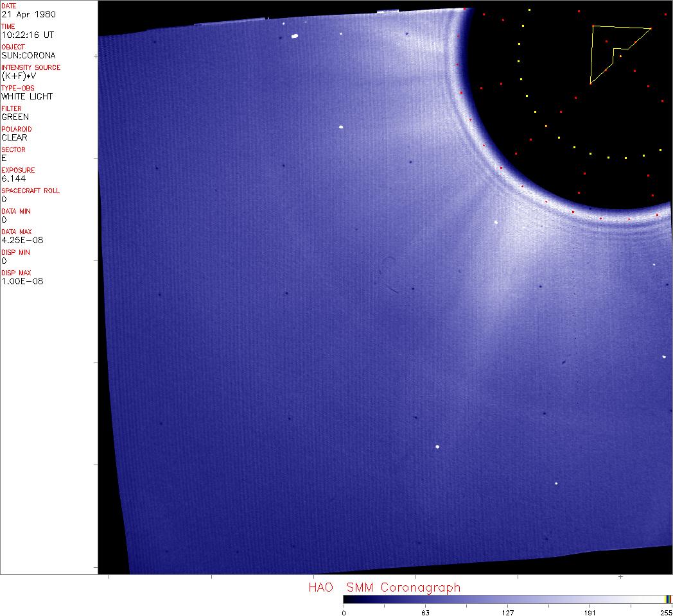Click the 63 tick label under the color bar

click(x=424, y=612)
